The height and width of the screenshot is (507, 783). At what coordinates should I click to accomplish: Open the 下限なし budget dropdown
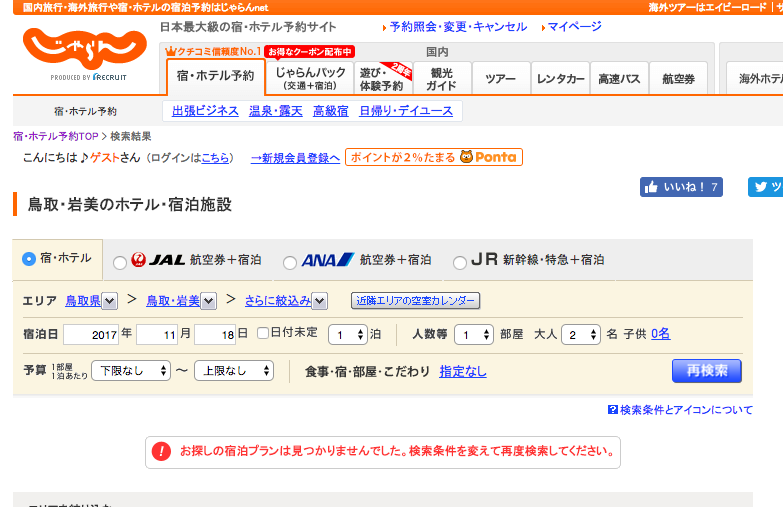pyautogui.click(x=131, y=371)
